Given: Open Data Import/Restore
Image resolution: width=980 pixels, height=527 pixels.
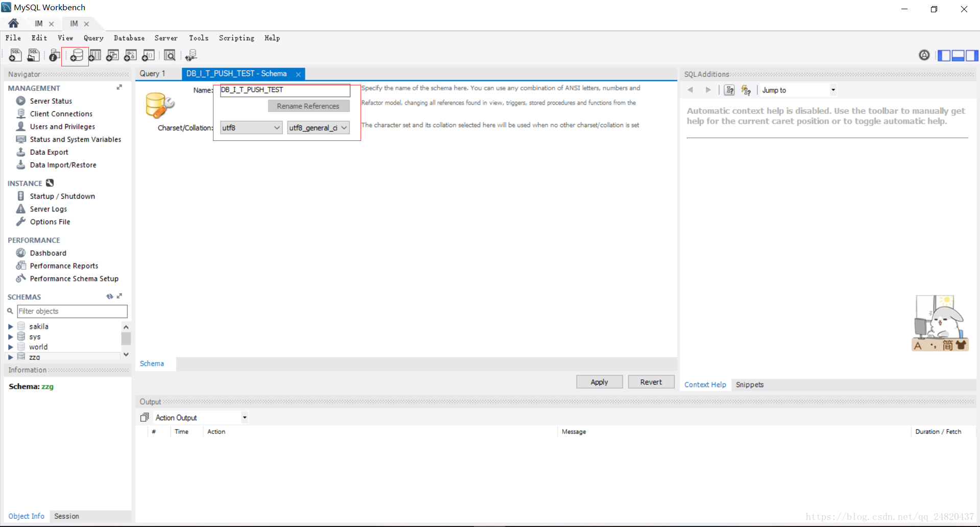Looking at the screenshot, I should tap(63, 165).
